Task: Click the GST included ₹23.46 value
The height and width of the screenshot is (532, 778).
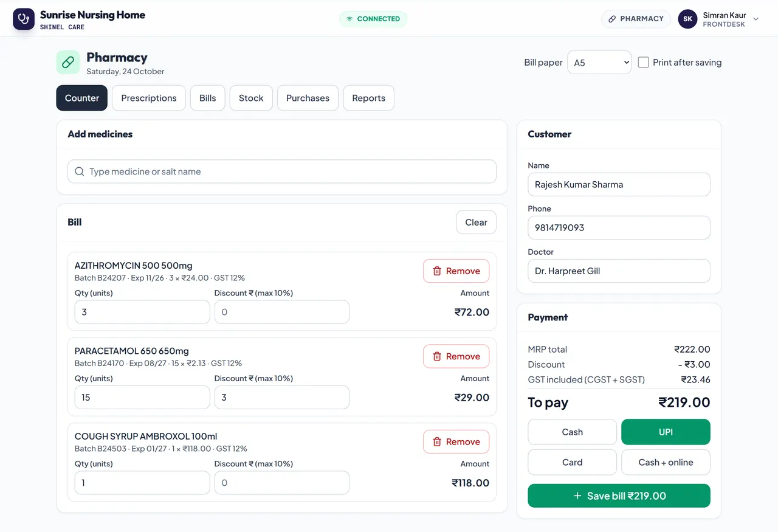Action: 695,379
